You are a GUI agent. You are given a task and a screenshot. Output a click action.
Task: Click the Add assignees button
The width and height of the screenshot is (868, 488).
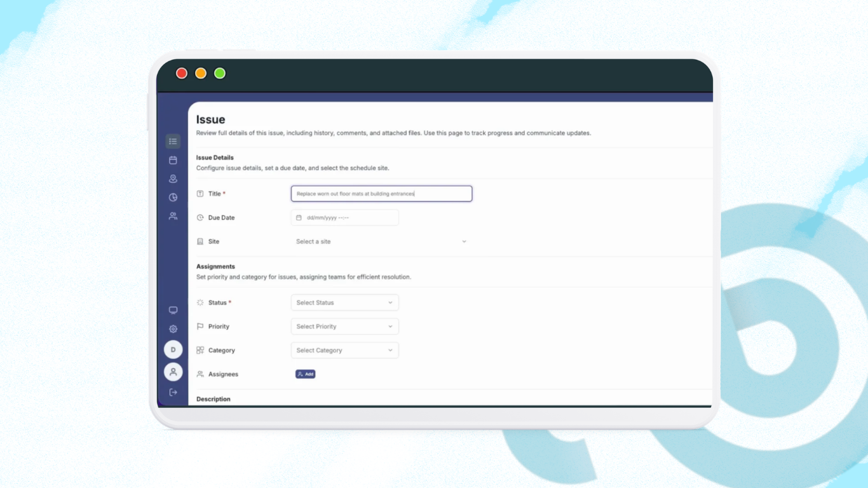click(x=305, y=374)
